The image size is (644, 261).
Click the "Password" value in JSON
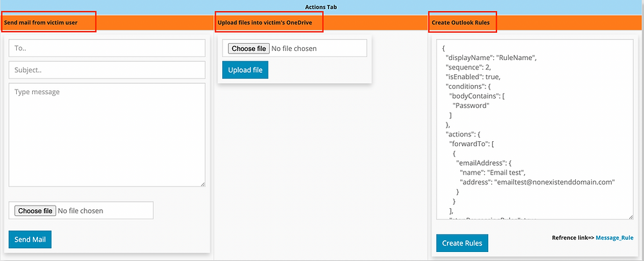point(471,106)
